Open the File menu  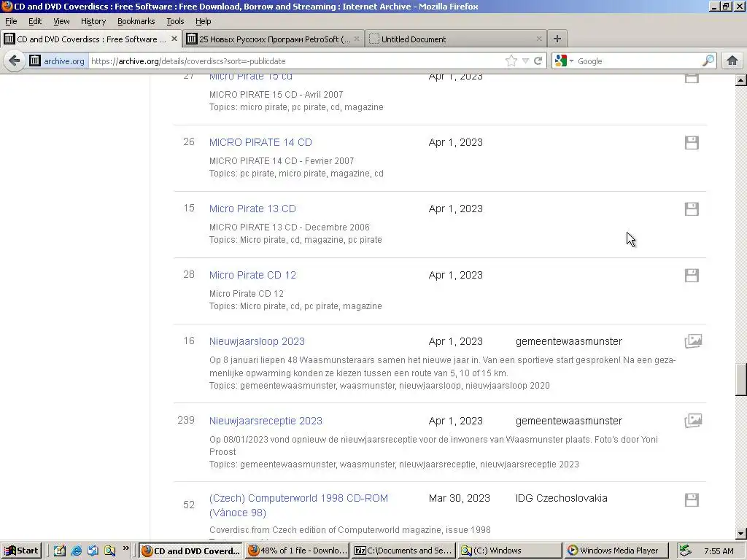pyautogui.click(x=11, y=21)
